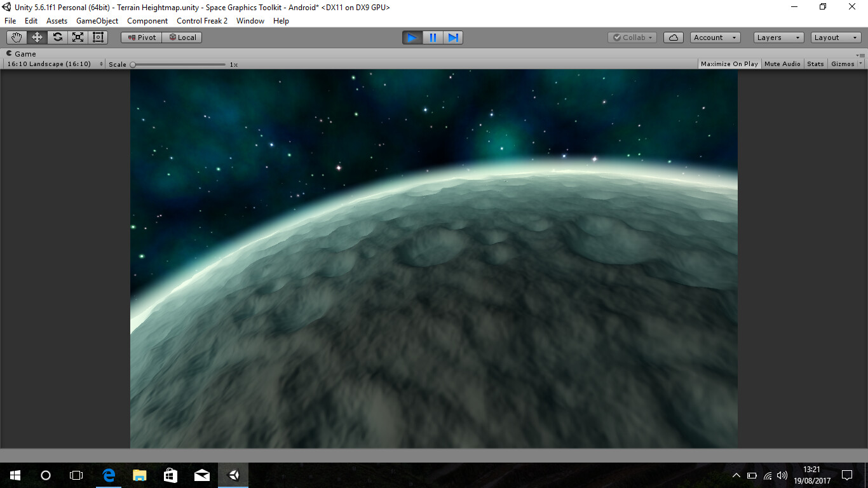Enable Maximize On Play

click(x=729, y=64)
